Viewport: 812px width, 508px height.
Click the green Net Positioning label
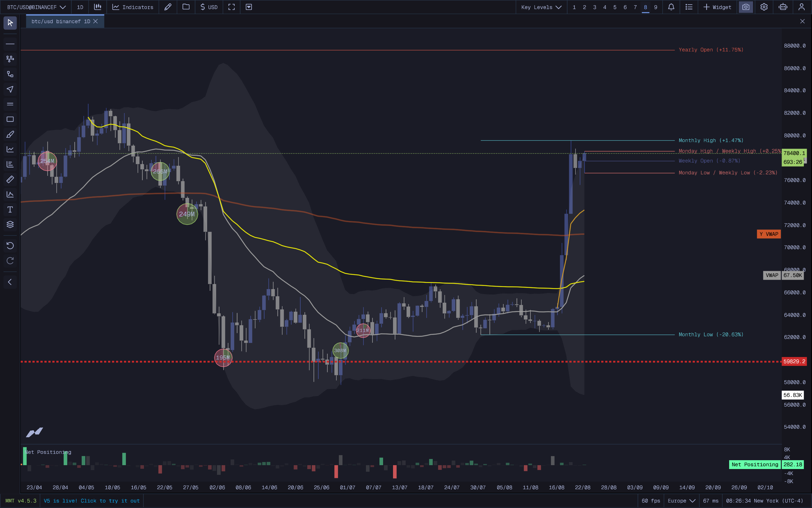click(x=755, y=465)
